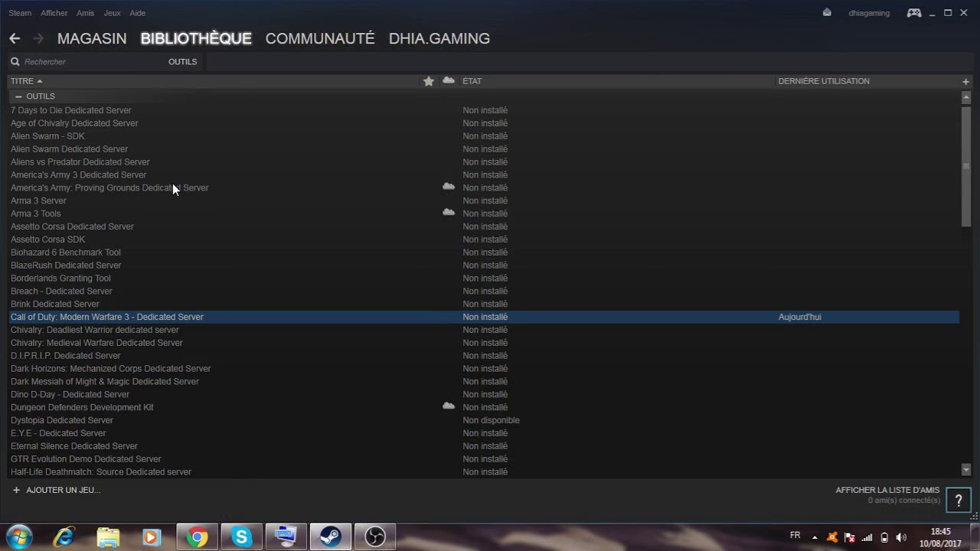This screenshot has height=551, width=980.
Task: Click the Steam taskbar icon
Action: (x=331, y=537)
